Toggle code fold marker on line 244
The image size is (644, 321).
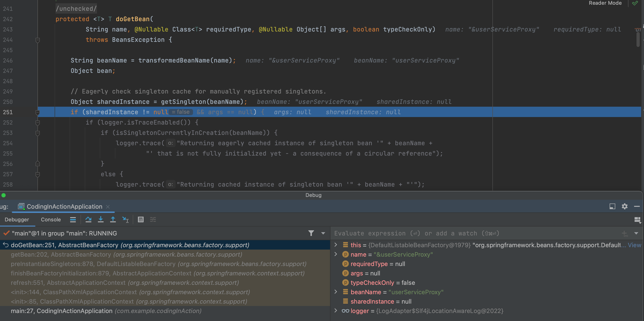[x=37, y=40]
